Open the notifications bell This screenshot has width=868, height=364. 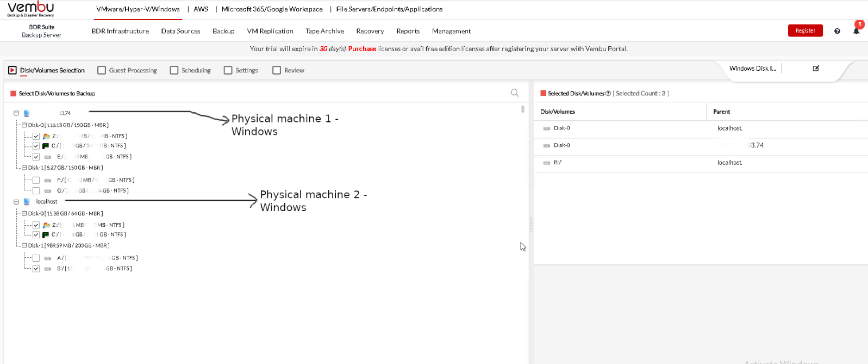(x=856, y=31)
